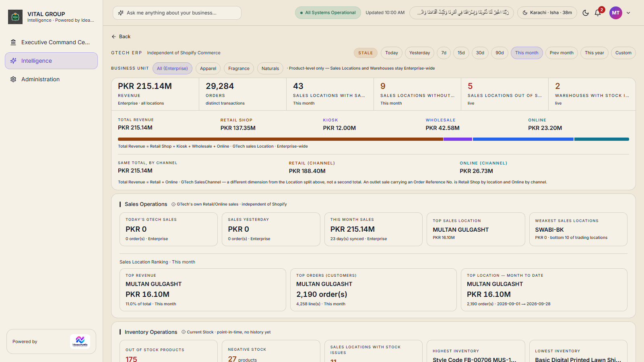Image resolution: width=644 pixels, height=362 pixels.
Task: Select the 7d date range
Action: pyautogui.click(x=444, y=53)
